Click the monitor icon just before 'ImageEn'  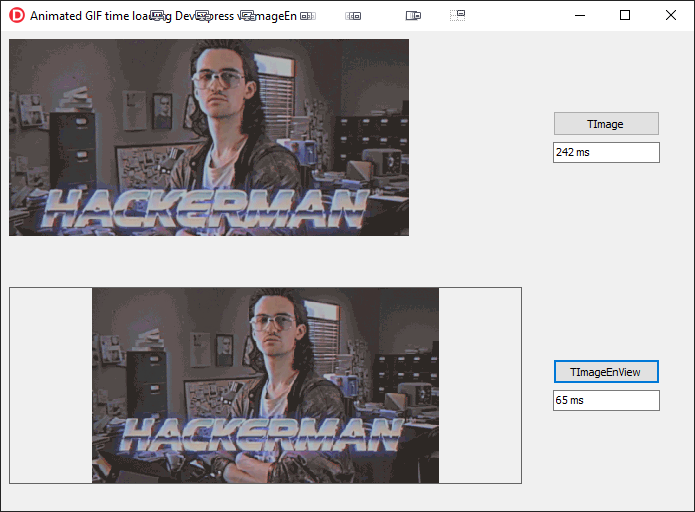(x=247, y=16)
